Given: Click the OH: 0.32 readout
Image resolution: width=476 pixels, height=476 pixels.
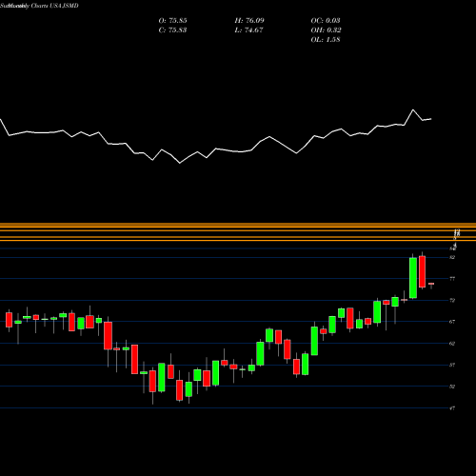Looking at the screenshot, I should 326,30.
